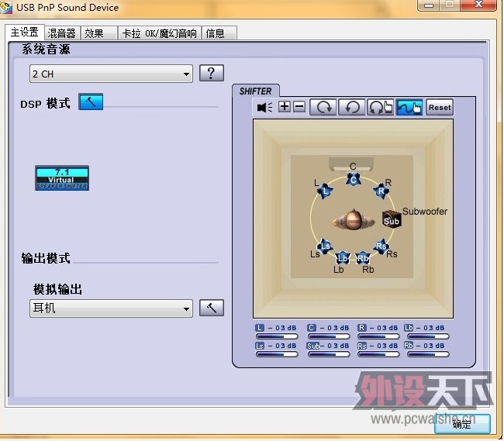
Task: Rotate speakers clockwise
Action: tap(323, 108)
